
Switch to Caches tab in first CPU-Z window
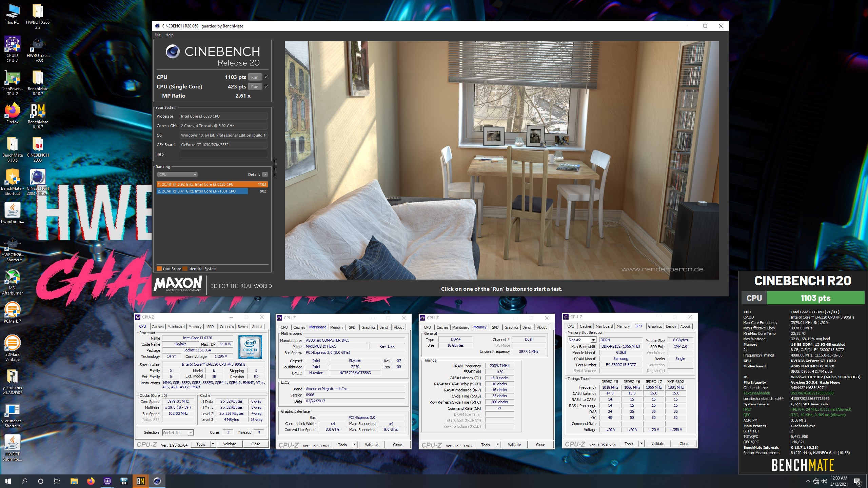click(x=157, y=327)
